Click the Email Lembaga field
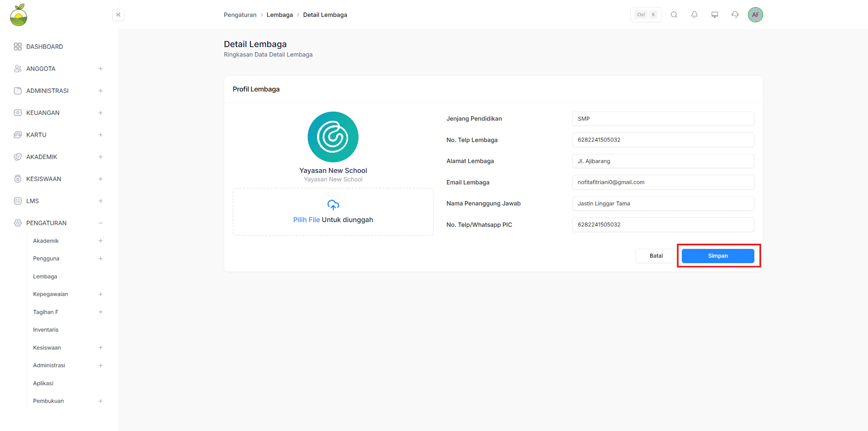The width and height of the screenshot is (868, 431). pos(663,182)
